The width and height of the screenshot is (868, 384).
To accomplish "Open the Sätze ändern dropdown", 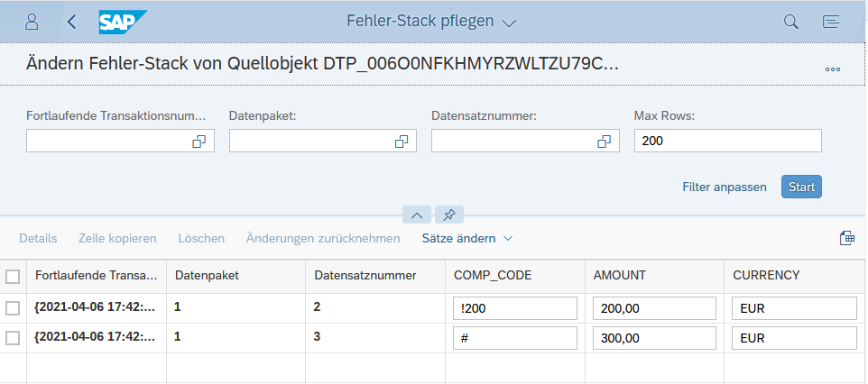I will [467, 239].
